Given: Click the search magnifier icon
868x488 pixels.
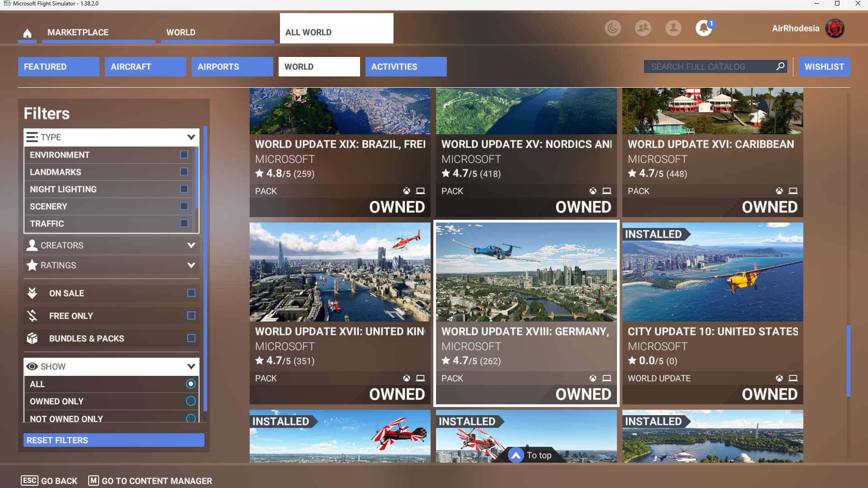Looking at the screenshot, I should [x=780, y=66].
